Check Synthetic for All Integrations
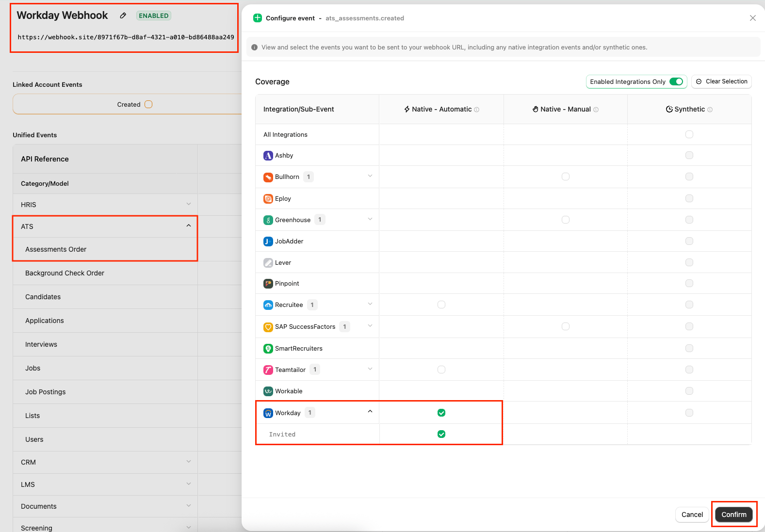This screenshot has width=765, height=532. click(x=689, y=134)
